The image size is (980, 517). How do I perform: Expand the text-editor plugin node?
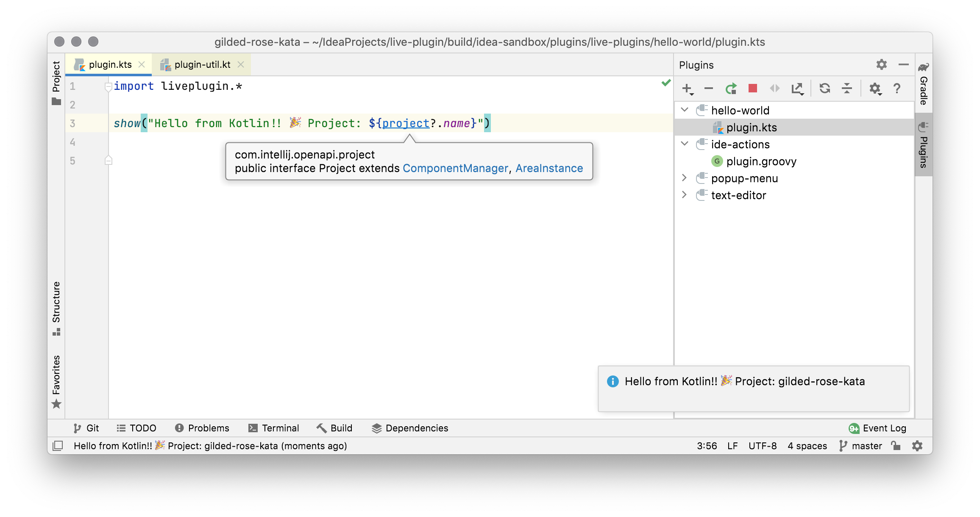[x=685, y=195]
